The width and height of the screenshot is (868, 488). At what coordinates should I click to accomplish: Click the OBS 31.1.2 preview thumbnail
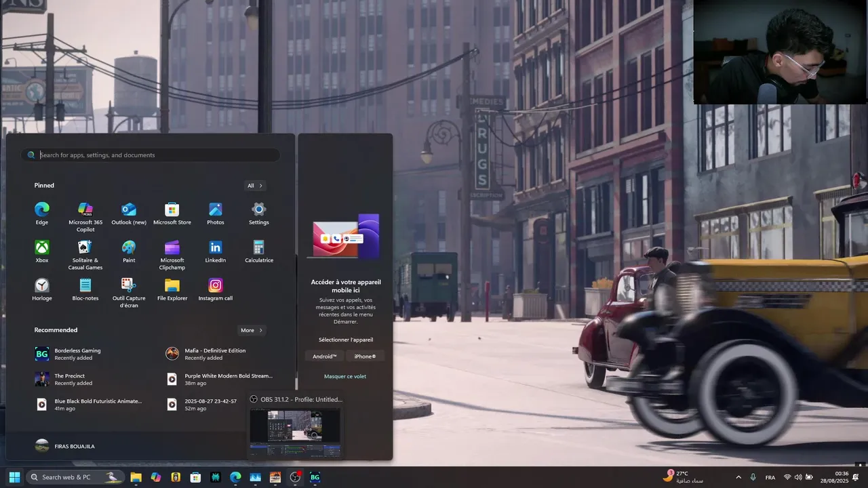[295, 432]
